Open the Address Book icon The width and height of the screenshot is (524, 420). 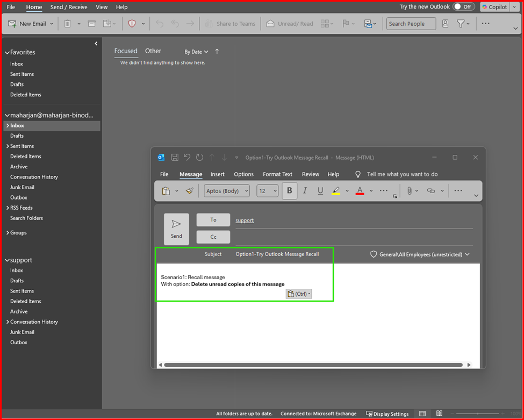click(x=445, y=24)
